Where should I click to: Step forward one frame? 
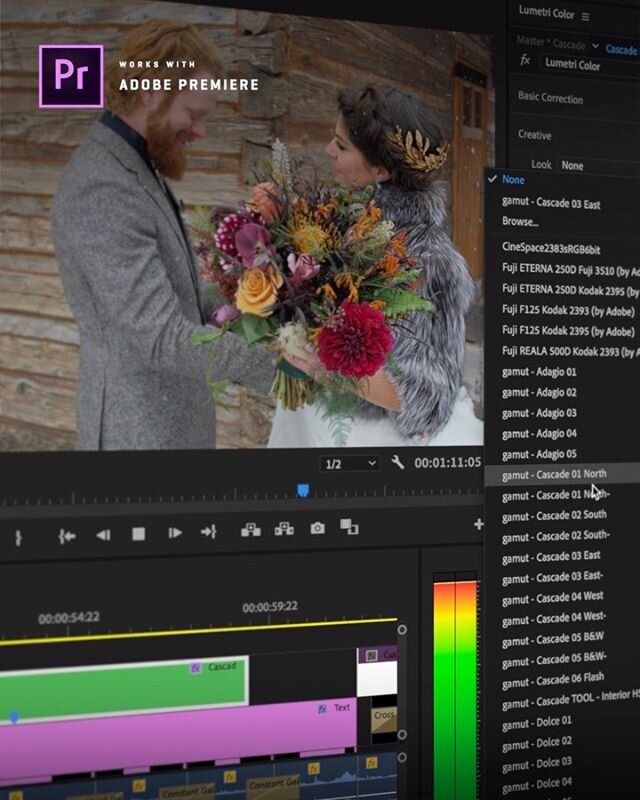175,533
